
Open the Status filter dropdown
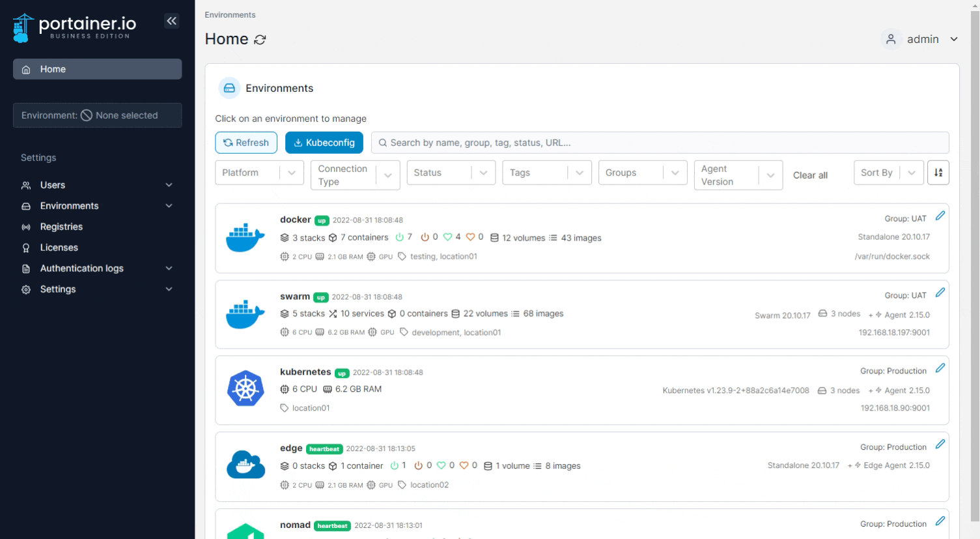pos(451,173)
